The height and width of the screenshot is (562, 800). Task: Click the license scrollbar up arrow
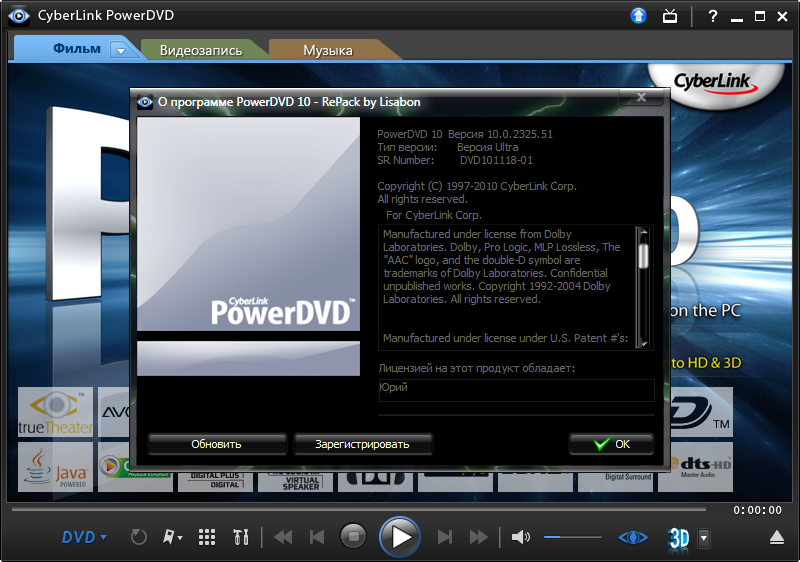click(643, 232)
